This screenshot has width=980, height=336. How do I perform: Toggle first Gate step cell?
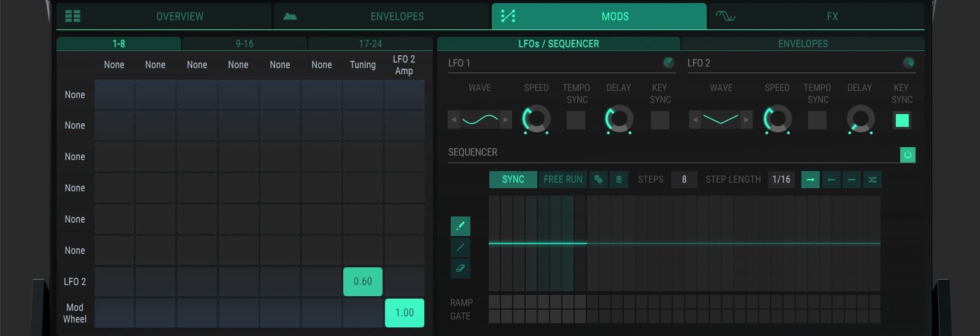(x=494, y=316)
